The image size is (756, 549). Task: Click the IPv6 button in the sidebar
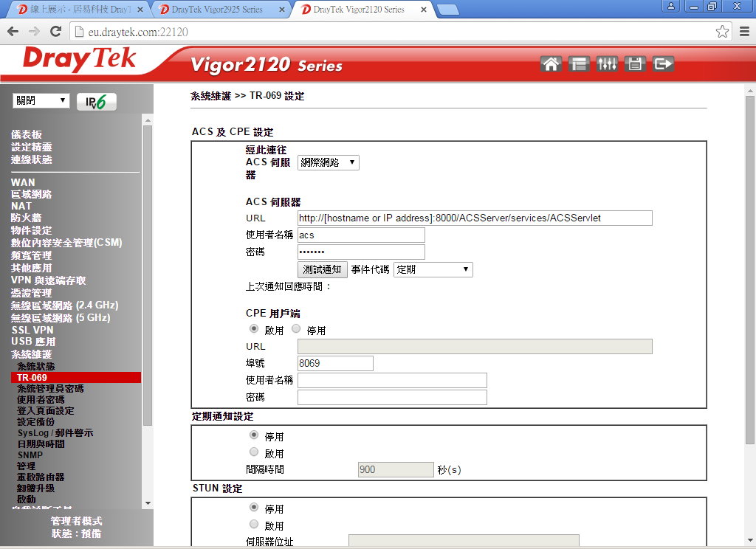97,102
